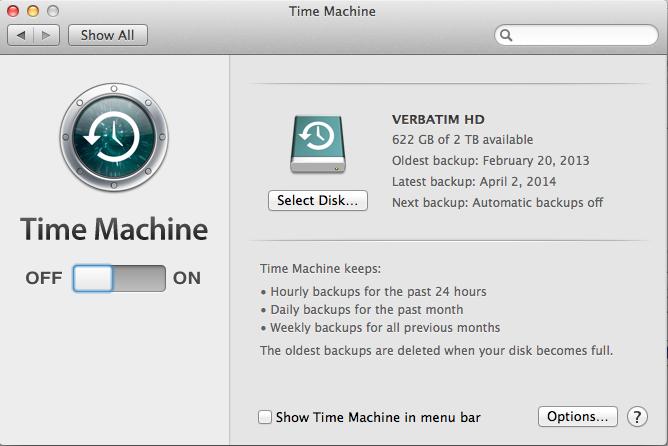Click the Time Machine window title
The image size is (668, 446).
[332, 12]
